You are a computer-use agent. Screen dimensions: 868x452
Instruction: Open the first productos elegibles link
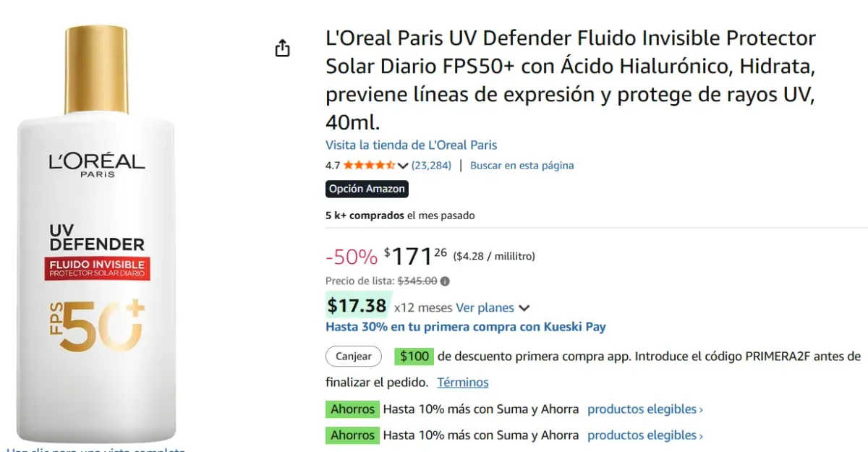644,409
